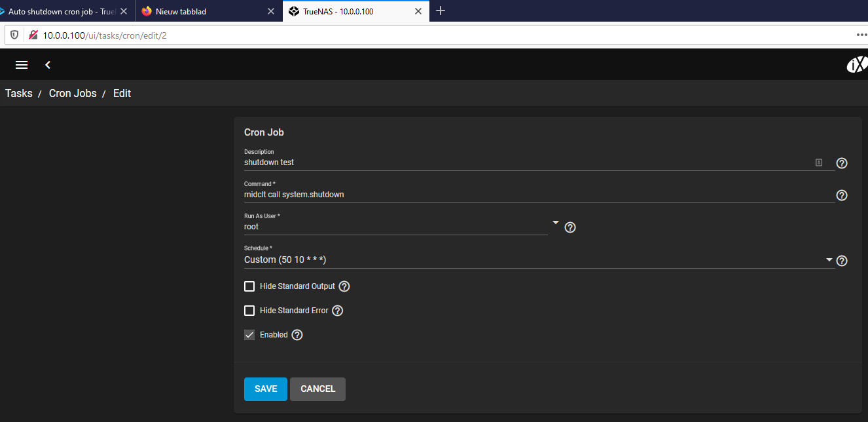The height and width of the screenshot is (422, 868).
Task: Switch to Nieuw tabblad tab
Action: click(x=208, y=11)
